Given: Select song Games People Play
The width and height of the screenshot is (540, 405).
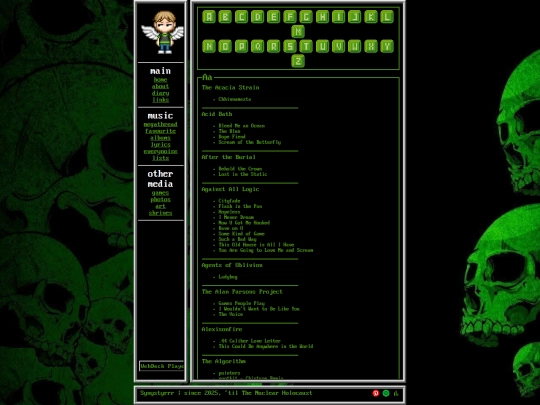Looking at the screenshot, I should (x=242, y=303).
